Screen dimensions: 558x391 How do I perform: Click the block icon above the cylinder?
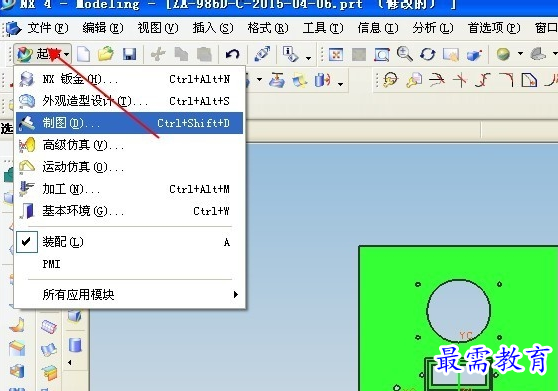point(74,316)
